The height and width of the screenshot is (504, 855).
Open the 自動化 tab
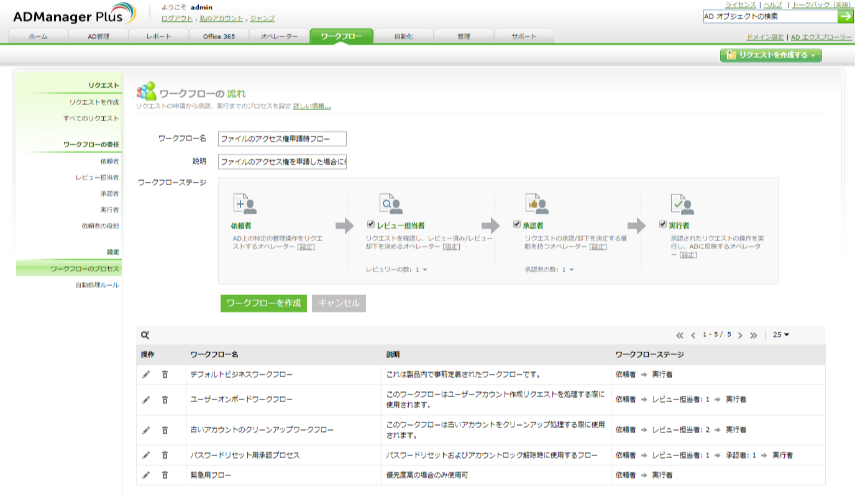(x=403, y=37)
